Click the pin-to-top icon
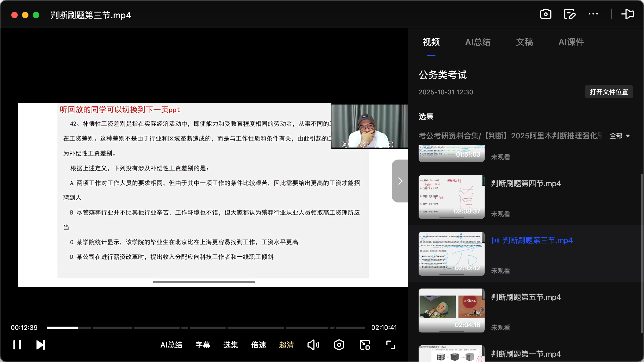The width and height of the screenshot is (644, 362). pos(628,14)
